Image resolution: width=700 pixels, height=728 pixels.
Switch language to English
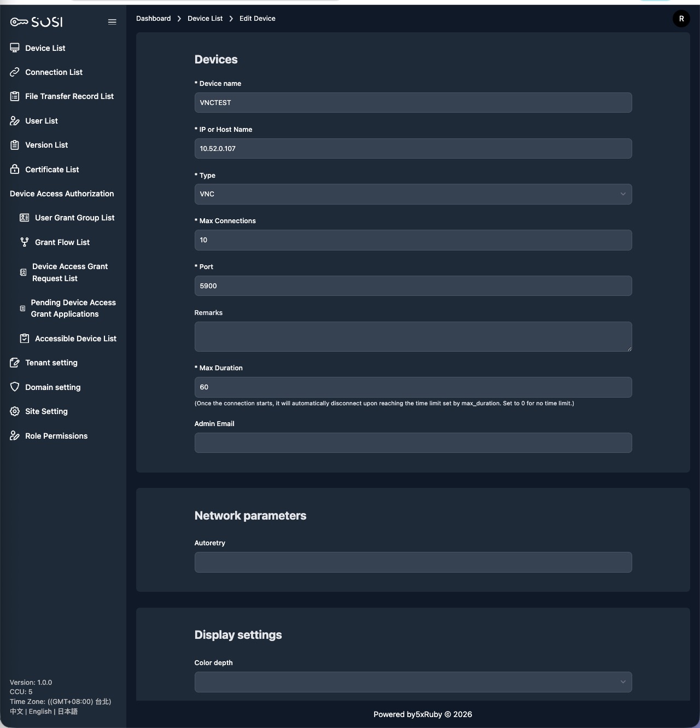(x=40, y=712)
